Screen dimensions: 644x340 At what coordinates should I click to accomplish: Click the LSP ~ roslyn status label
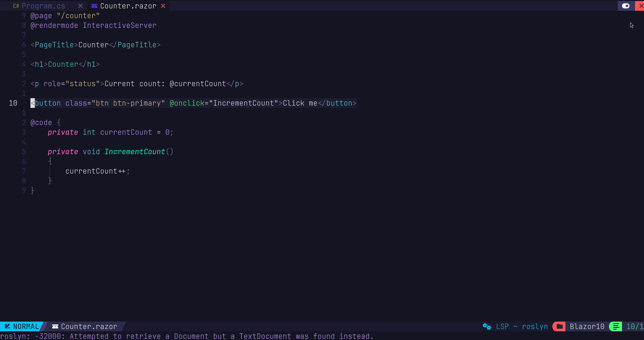pos(522,326)
